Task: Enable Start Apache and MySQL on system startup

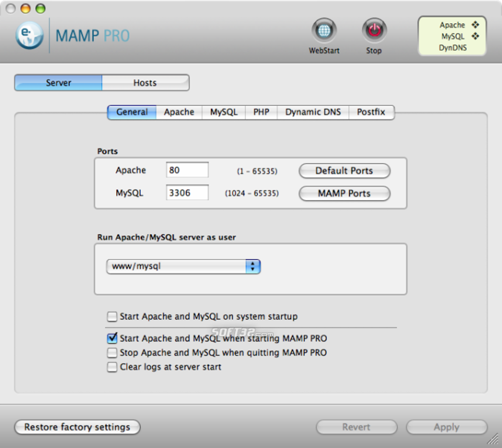Action: (112, 317)
